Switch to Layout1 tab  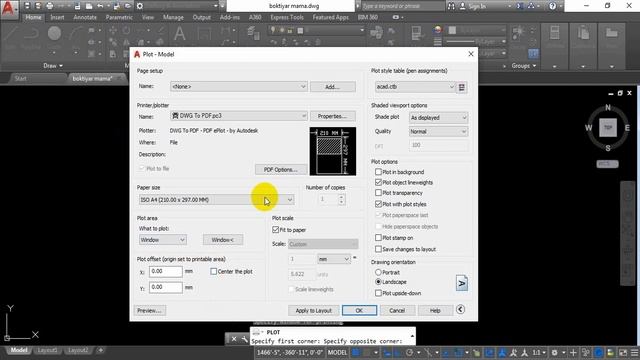tap(47, 350)
